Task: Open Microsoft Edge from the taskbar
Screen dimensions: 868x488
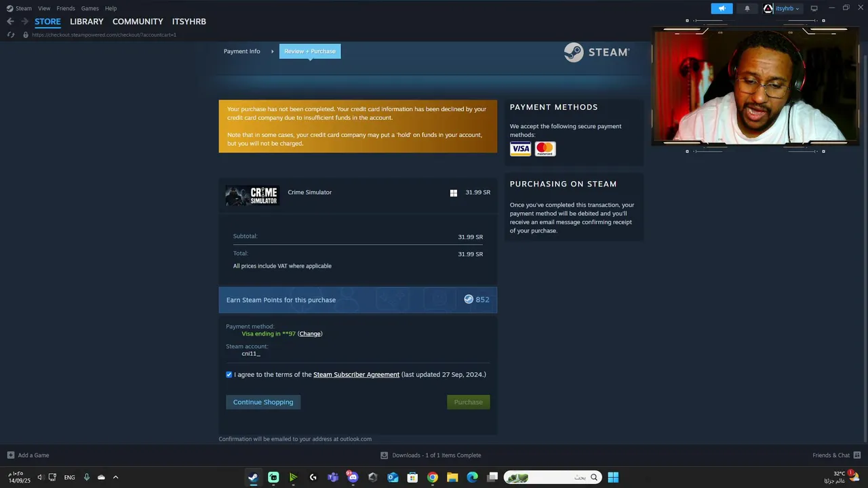Action: pyautogui.click(x=473, y=478)
